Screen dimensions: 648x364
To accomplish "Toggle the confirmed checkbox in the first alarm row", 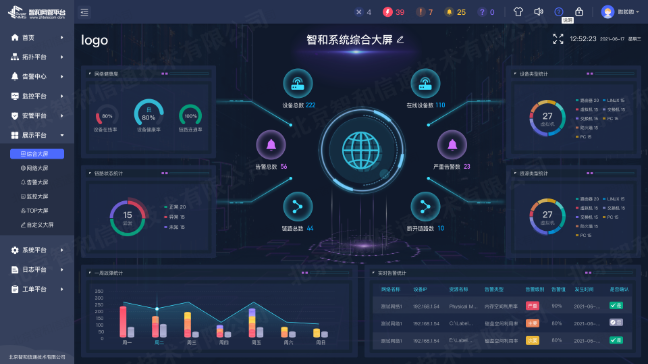I will [x=616, y=306].
